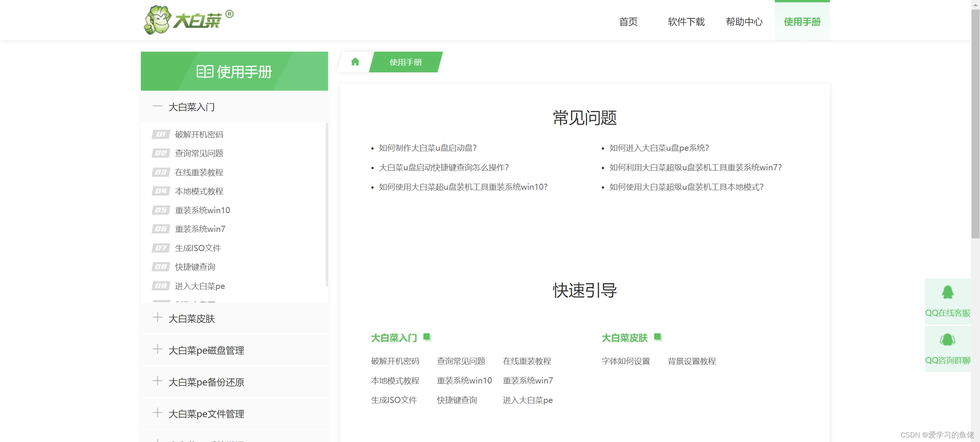Open 背景设置教程 skin tutorial link
980x442 pixels.
[x=692, y=361]
